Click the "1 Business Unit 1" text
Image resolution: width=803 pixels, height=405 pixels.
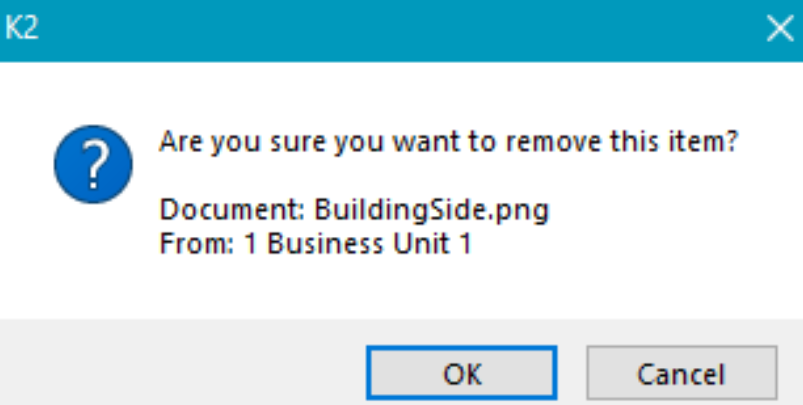point(357,243)
